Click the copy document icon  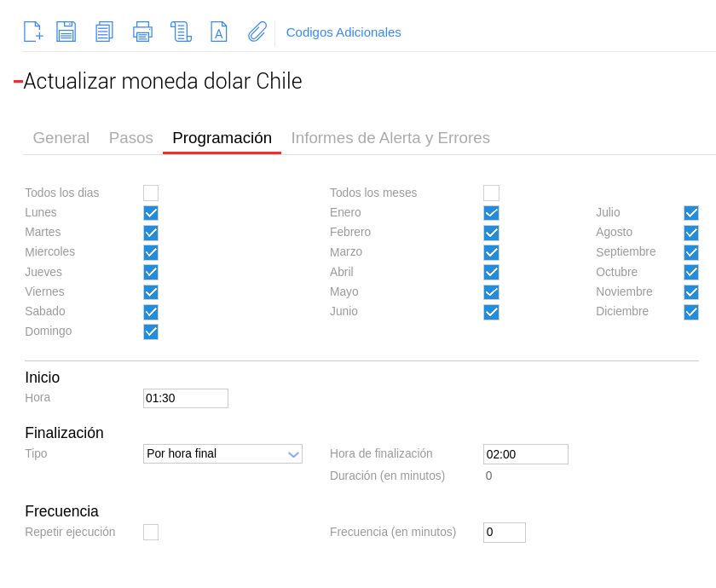105,32
